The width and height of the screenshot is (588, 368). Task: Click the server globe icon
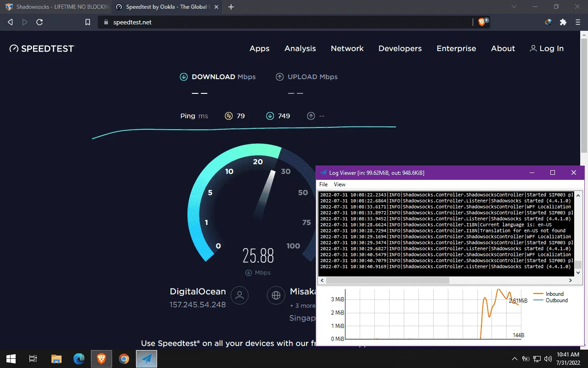[x=276, y=296]
